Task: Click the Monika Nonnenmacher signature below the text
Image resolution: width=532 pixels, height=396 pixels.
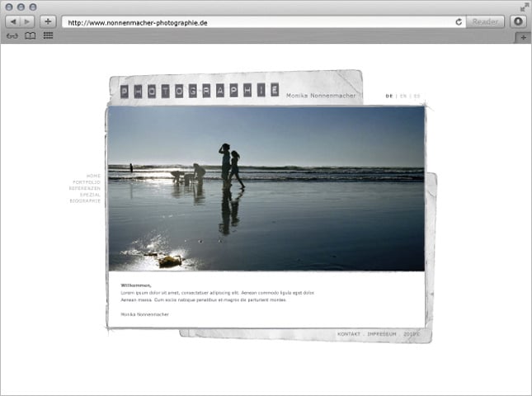Action: pos(145,314)
